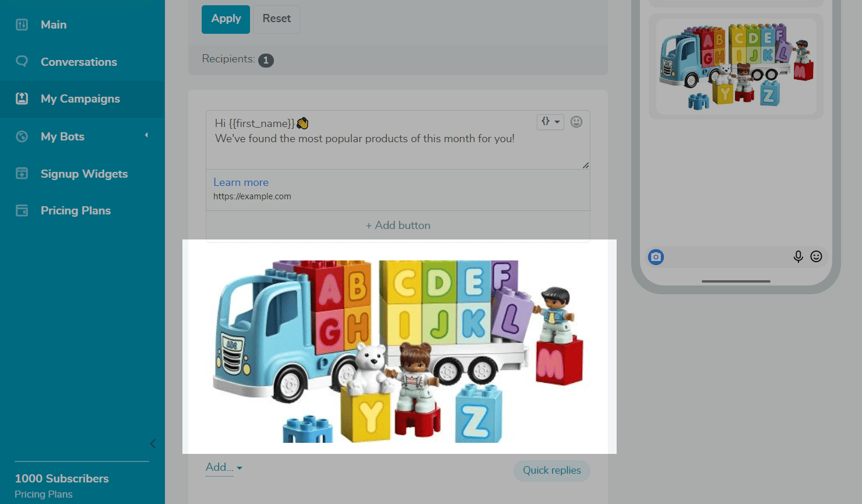Select the My Campaigns sidebar icon
862x504 pixels.
coord(22,98)
